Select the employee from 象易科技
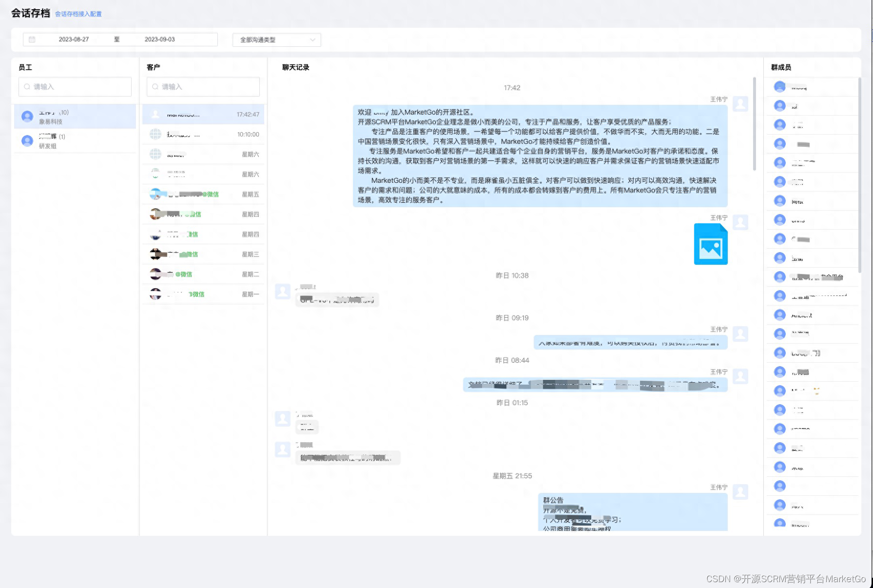This screenshot has width=873, height=588. pos(75,117)
